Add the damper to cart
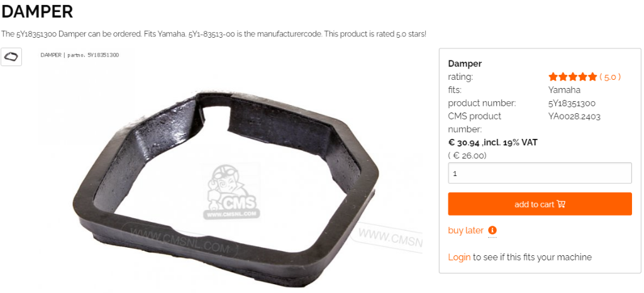This screenshot has width=644, height=293. pyautogui.click(x=540, y=204)
